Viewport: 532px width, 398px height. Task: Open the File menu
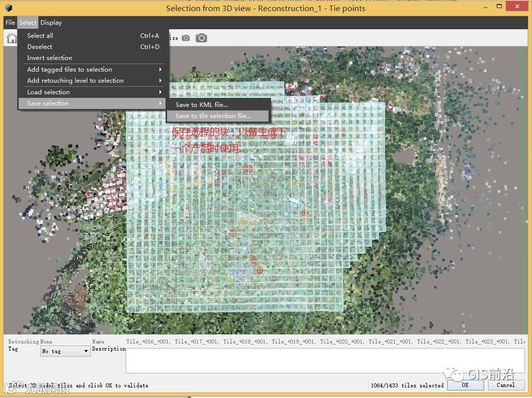pyautogui.click(x=10, y=23)
